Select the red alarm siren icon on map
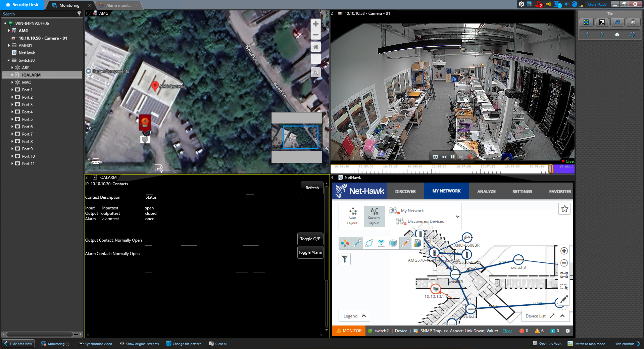Screen dimensions: 644x349 click(x=145, y=122)
